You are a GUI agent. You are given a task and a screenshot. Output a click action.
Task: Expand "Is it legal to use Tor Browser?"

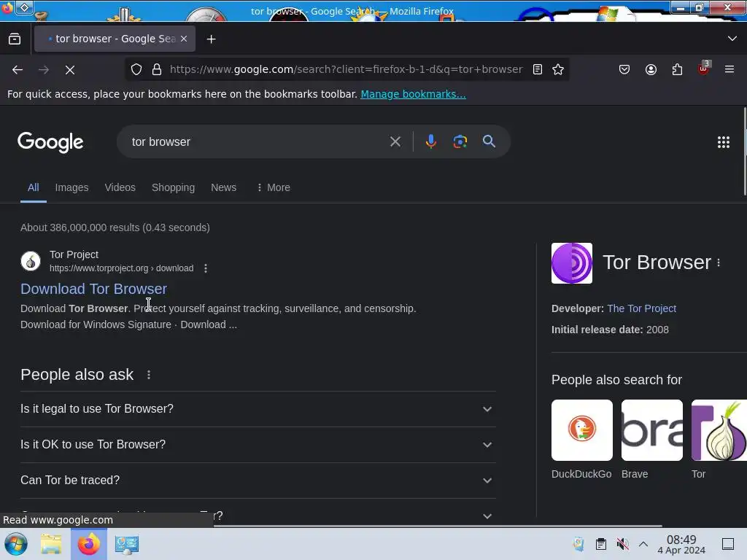258,409
